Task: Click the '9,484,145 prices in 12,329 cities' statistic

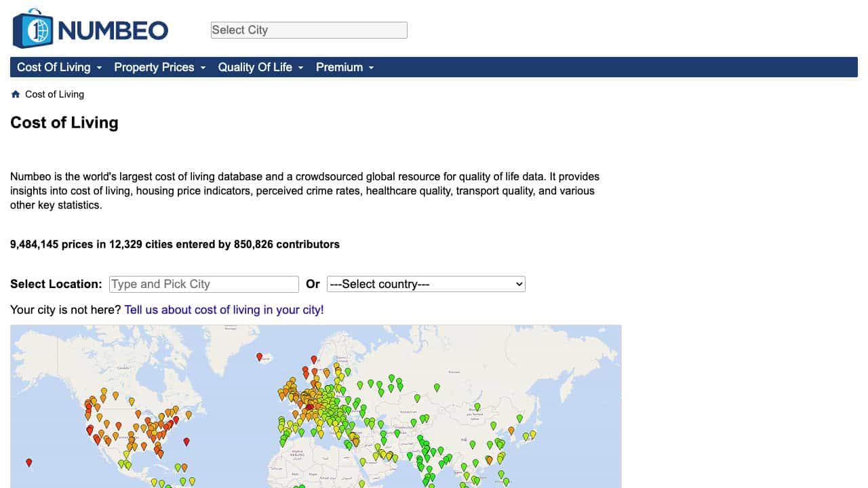Action: pyautogui.click(x=175, y=244)
